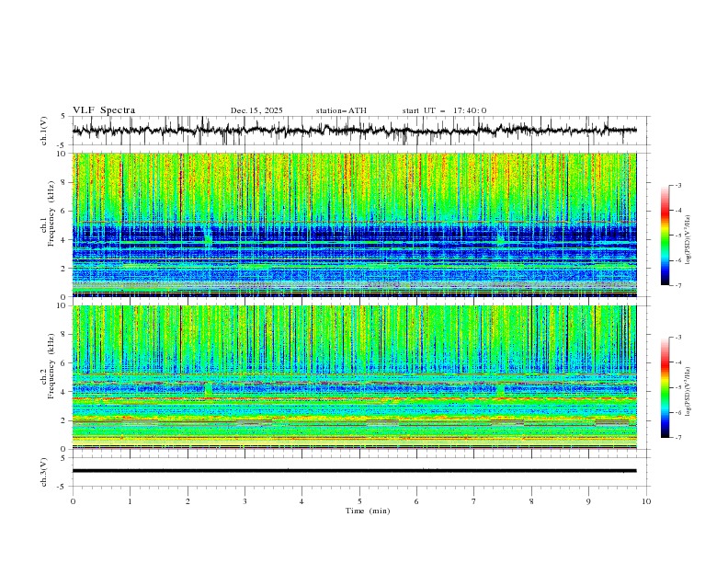The width and height of the screenshot is (728, 563).
Task: Click the 'VLF Spectra' plot title
Action: point(104,110)
